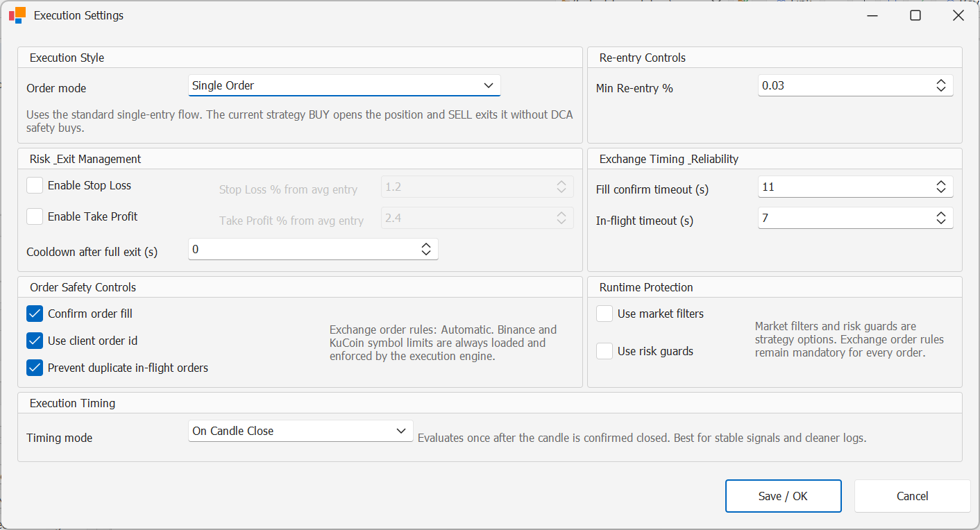Screen dimensions: 980x530
Task: Click the disabled Take Profit % field
Action: [x=478, y=218]
